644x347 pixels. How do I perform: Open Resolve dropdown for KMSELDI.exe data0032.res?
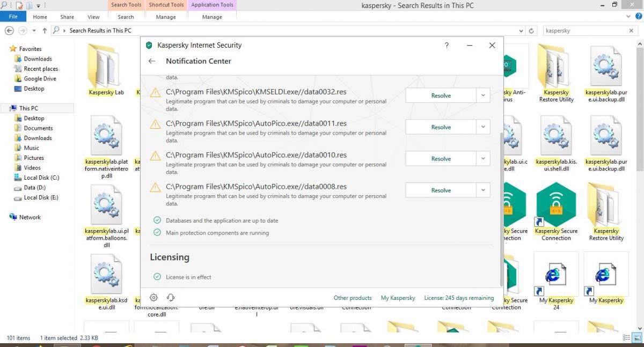pos(483,95)
